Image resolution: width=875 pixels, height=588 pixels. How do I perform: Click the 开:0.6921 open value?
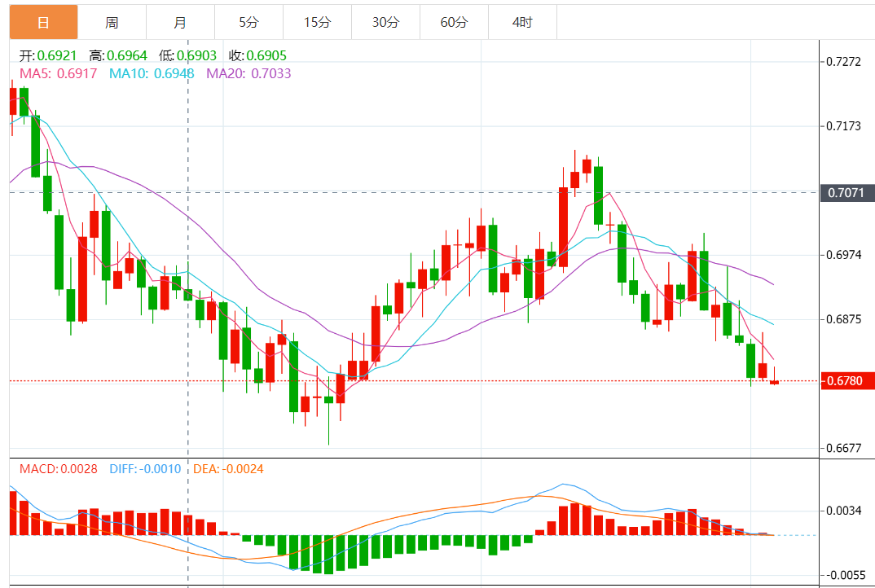(x=48, y=56)
